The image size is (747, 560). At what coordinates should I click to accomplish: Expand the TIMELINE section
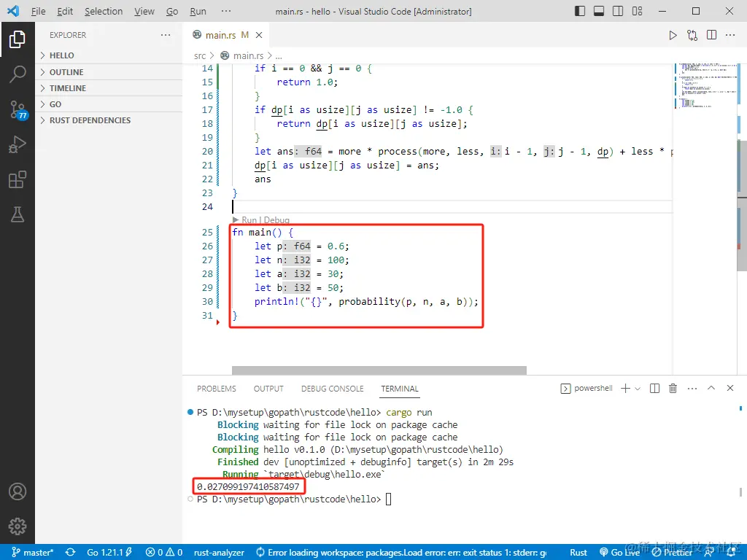109,88
